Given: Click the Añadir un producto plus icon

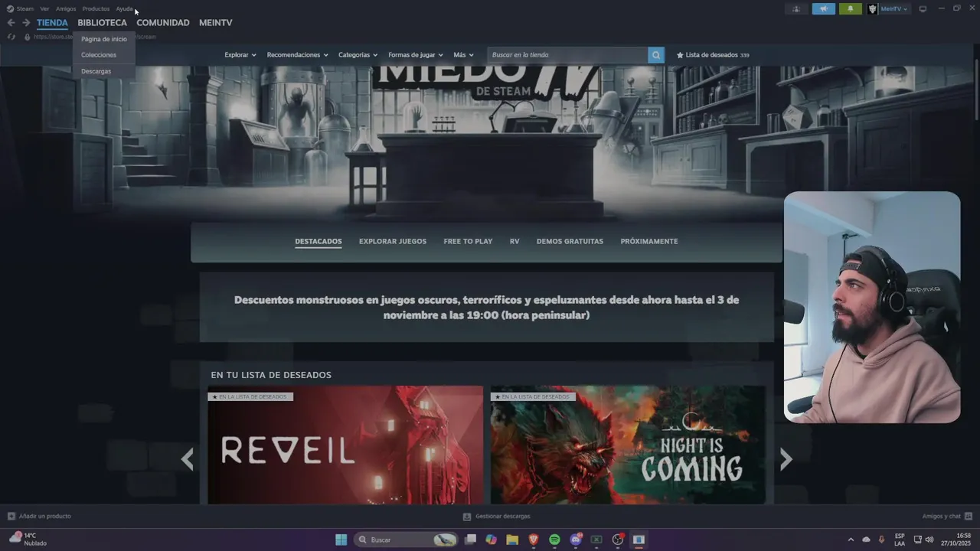Looking at the screenshot, I should pos(11,516).
